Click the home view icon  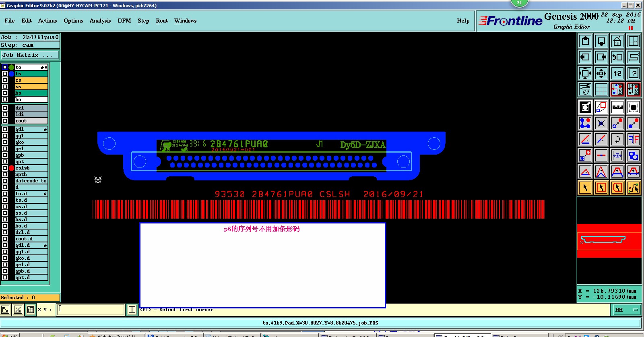coord(617,41)
